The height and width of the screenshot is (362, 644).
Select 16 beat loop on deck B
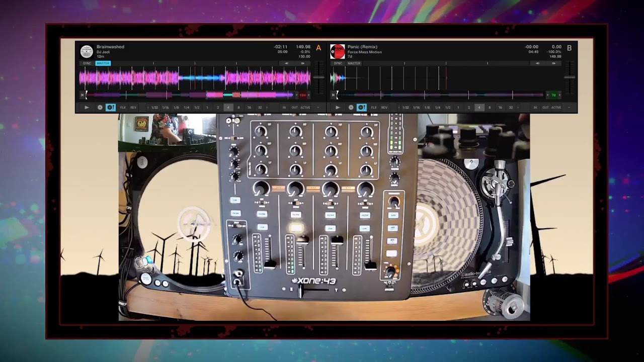click(x=500, y=108)
